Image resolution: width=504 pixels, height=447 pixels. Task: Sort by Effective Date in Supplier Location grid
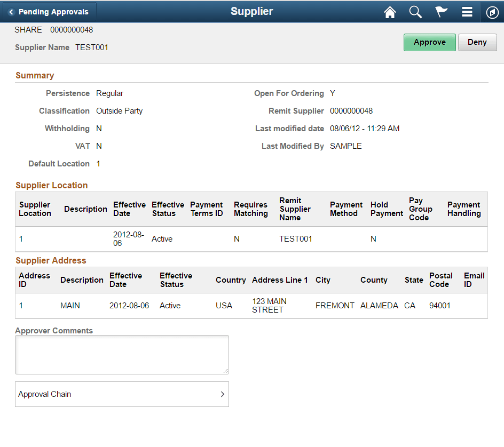(129, 209)
